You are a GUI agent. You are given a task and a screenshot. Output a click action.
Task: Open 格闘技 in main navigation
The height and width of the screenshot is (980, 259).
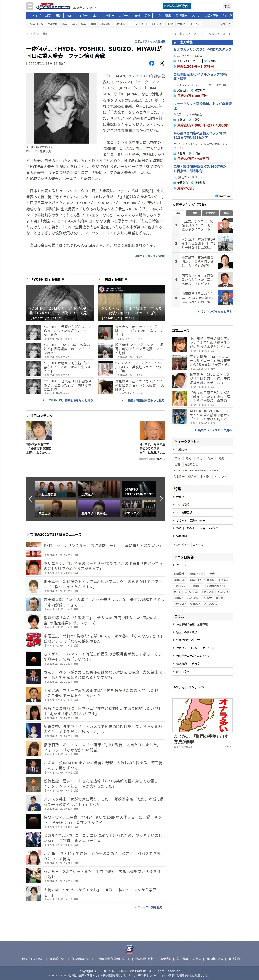coord(109,16)
